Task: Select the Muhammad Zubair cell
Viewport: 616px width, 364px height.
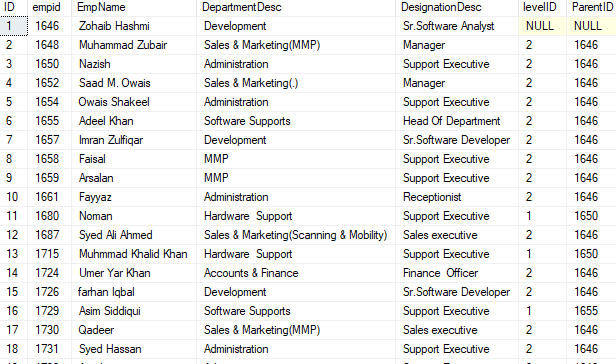Action: pos(134,45)
